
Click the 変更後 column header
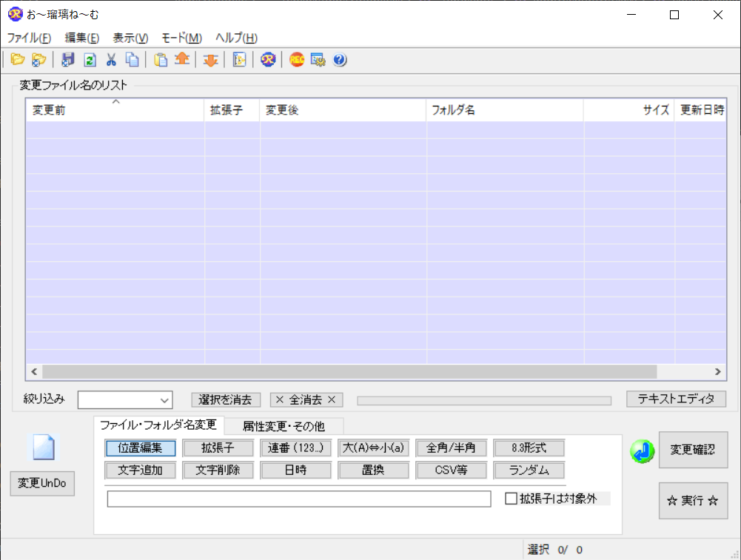(x=343, y=110)
